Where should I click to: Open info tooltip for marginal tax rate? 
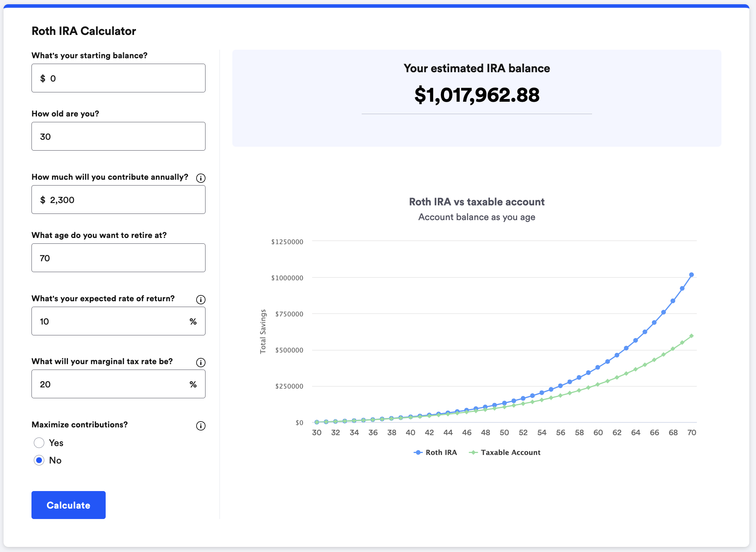[200, 363]
